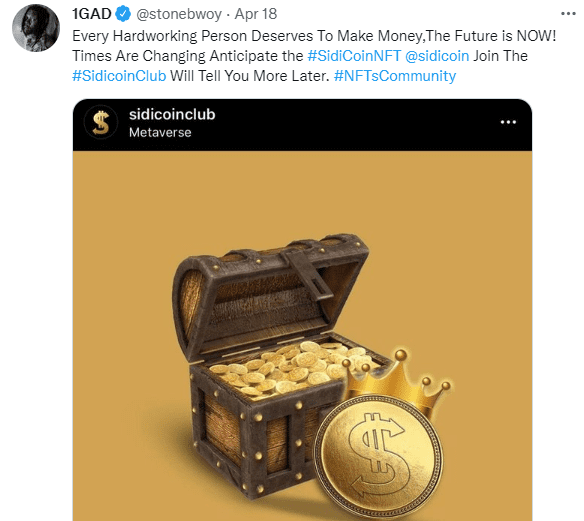Click the tweet body text
Screen dimensions: 584x521
[x=314, y=56]
